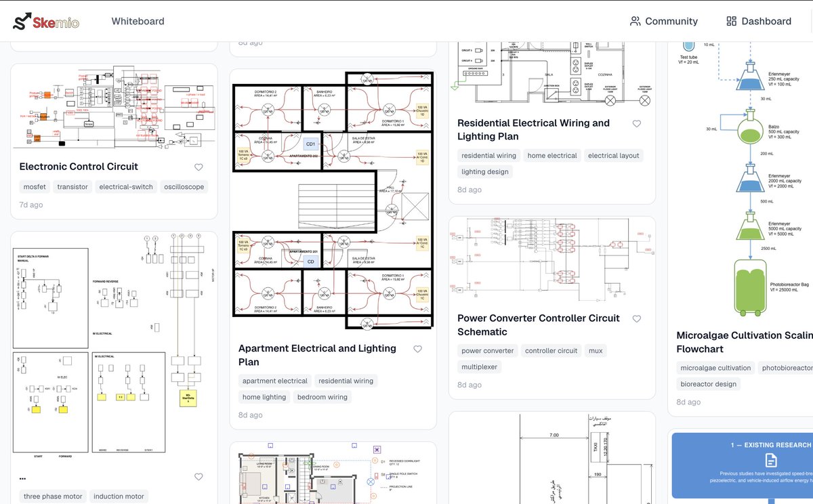Open Electronic Control Circuit thumbnail
813x504 pixels.
(114, 107)
